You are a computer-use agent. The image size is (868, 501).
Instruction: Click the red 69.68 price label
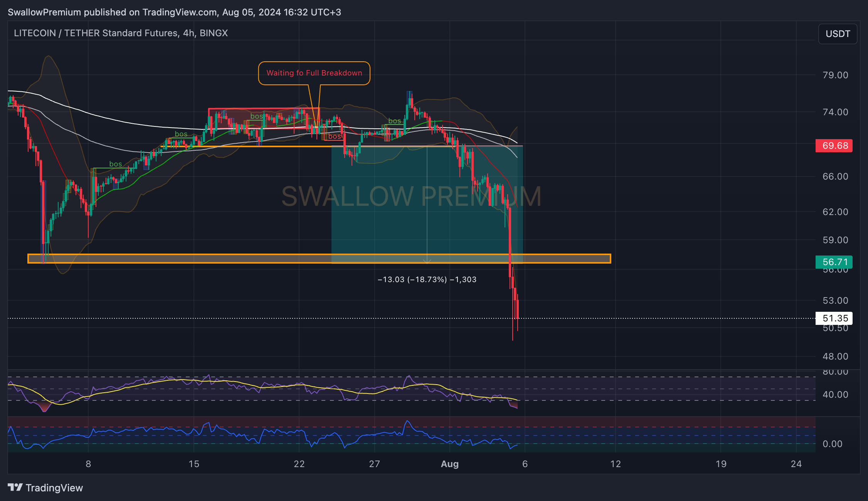[x=834, y=146]
